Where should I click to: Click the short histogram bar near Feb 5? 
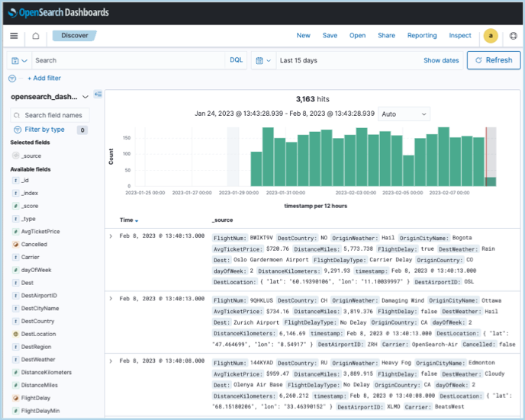click(408, 171)
